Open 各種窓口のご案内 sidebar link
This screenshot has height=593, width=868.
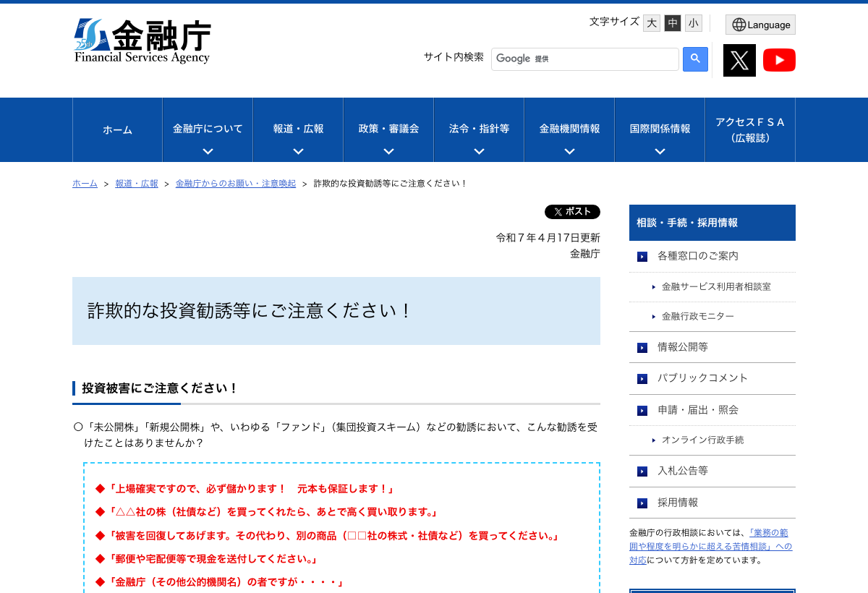tap(698, 256)
